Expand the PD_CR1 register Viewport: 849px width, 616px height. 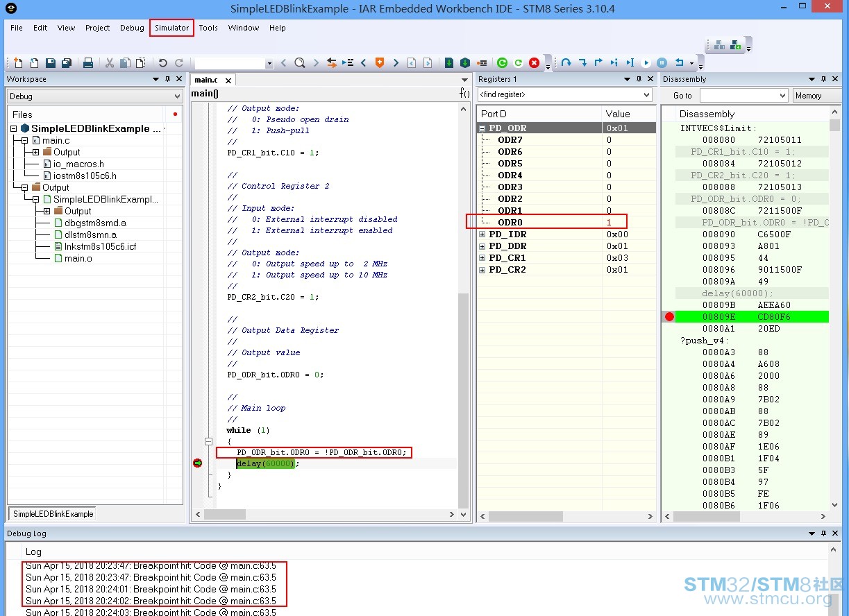tap(482, 258)
